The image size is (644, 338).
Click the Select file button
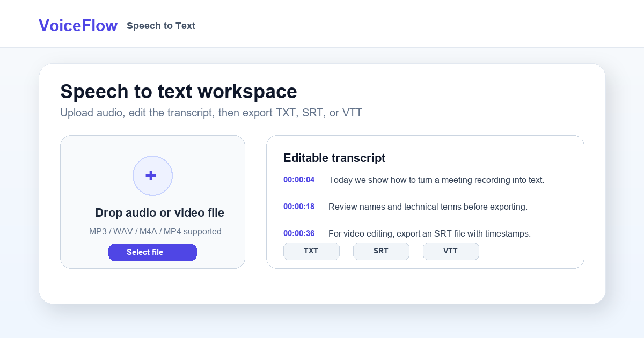[152, 252]
